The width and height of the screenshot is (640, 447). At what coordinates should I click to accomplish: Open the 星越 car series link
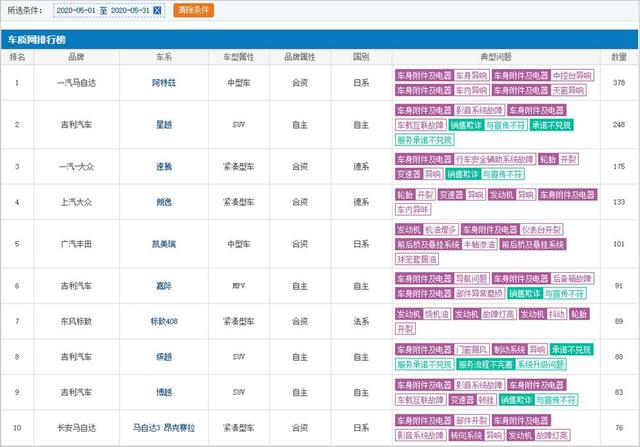[x=164, y=125]
